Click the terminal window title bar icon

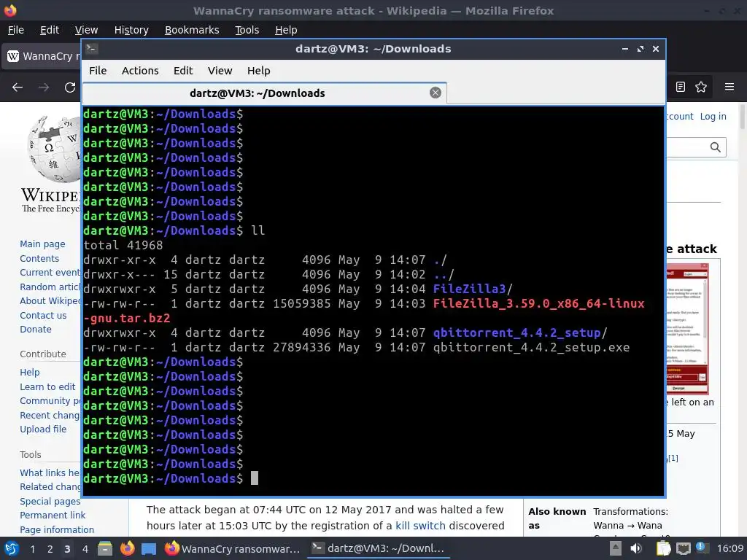[91, 49]
